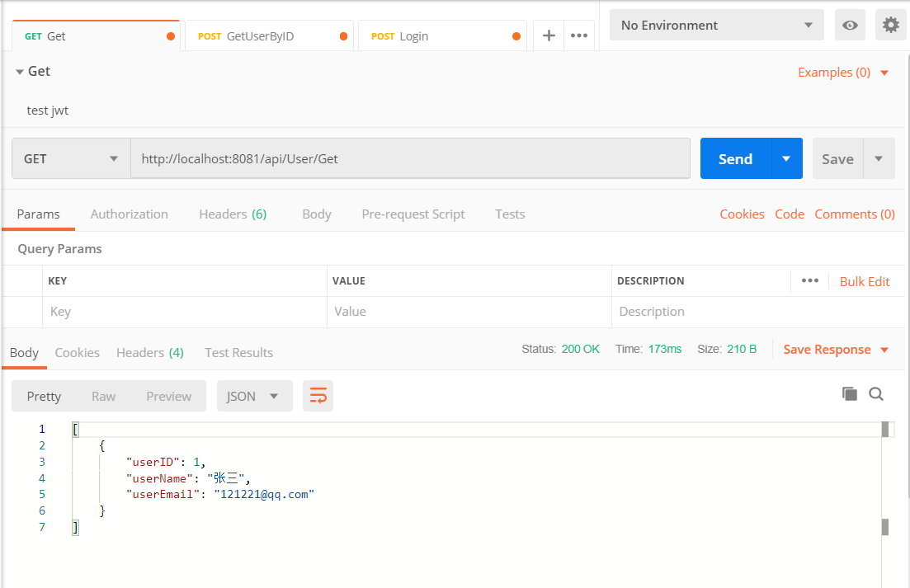Click the environment quick look eye icon
The height and width of the screenshot is (588, 910).
tap(850, 25)
